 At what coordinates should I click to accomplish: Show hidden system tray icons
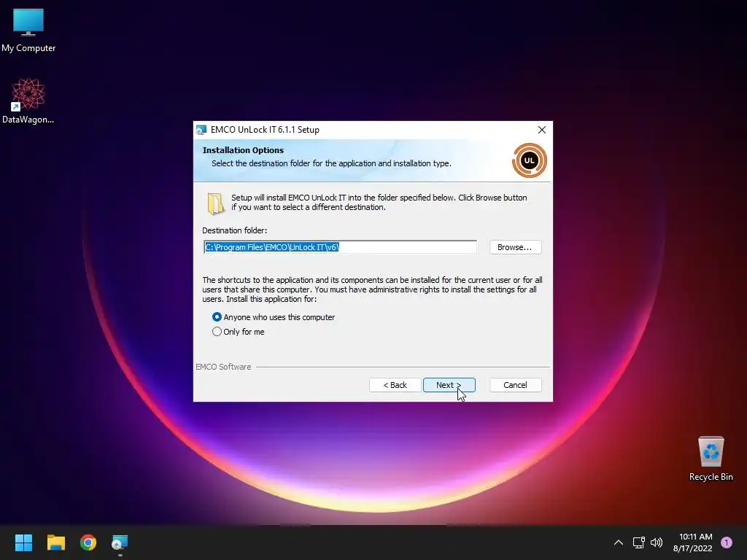click(x=619, y=542)
